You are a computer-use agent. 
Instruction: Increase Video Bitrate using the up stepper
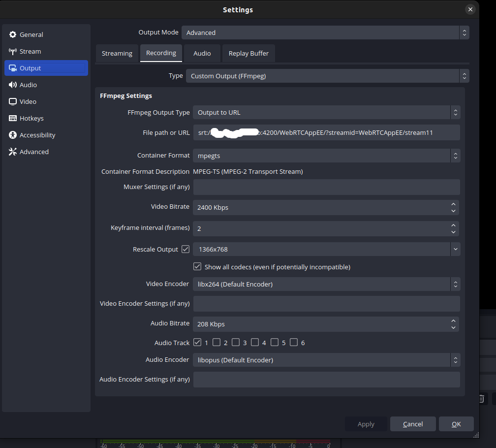pyautogui.click(x=453, y=204)
